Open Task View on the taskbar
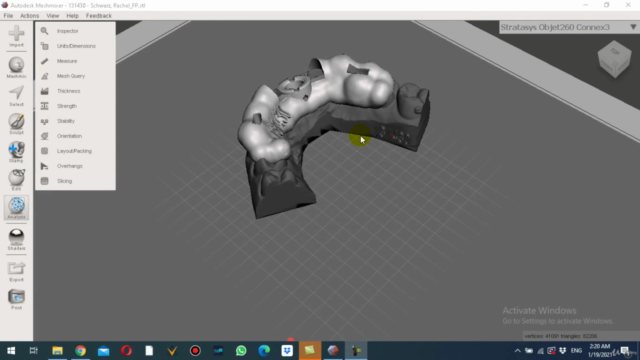The height and width of the screenshot is (360, 640). [x=34, y=351]
